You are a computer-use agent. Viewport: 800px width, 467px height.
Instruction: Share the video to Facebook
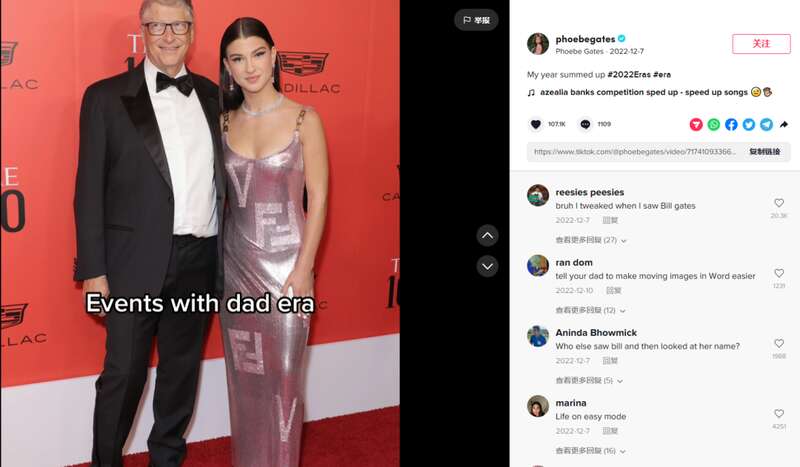point(731,125)
